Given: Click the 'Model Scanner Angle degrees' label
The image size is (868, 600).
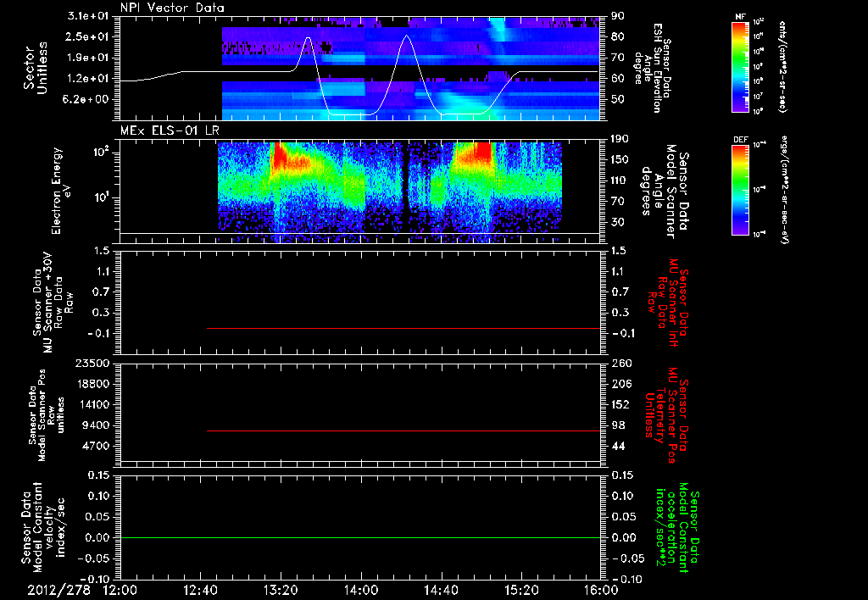Looking at the screenshot, I should click(x=666, y=192).
